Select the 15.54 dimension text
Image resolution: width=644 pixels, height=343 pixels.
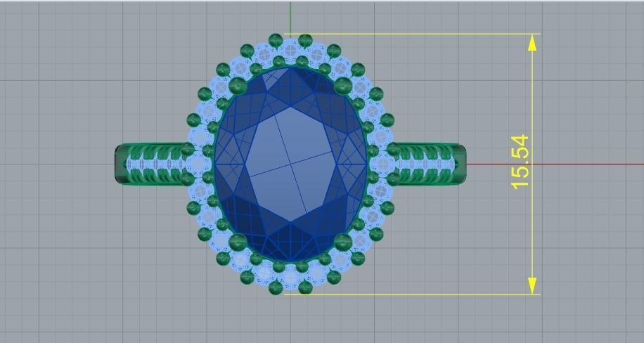(x=520, y=162)
